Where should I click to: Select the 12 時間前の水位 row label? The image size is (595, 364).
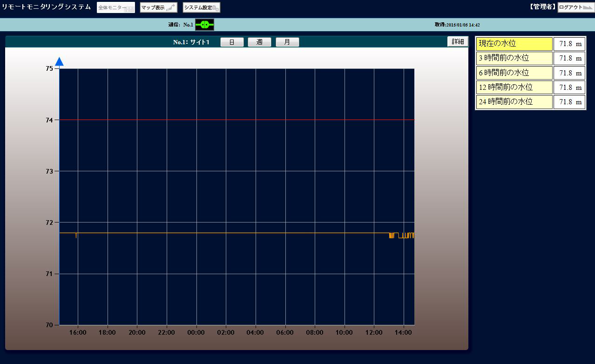coord(514,87)
